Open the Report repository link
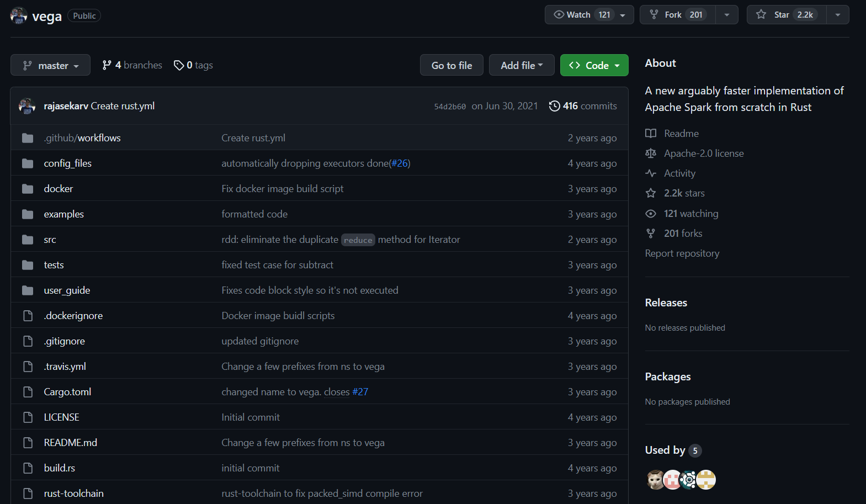 pyautogui.click(x=682, y=253)
